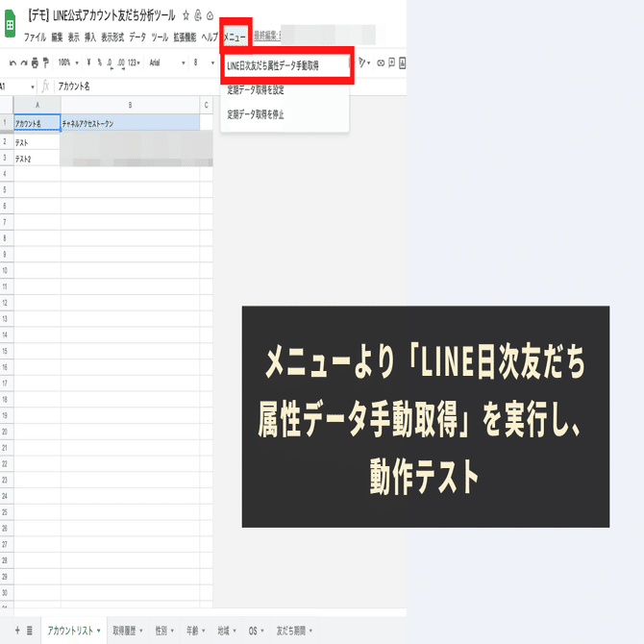
Task: Select row 20 header
Action: (x=5, y=432)
